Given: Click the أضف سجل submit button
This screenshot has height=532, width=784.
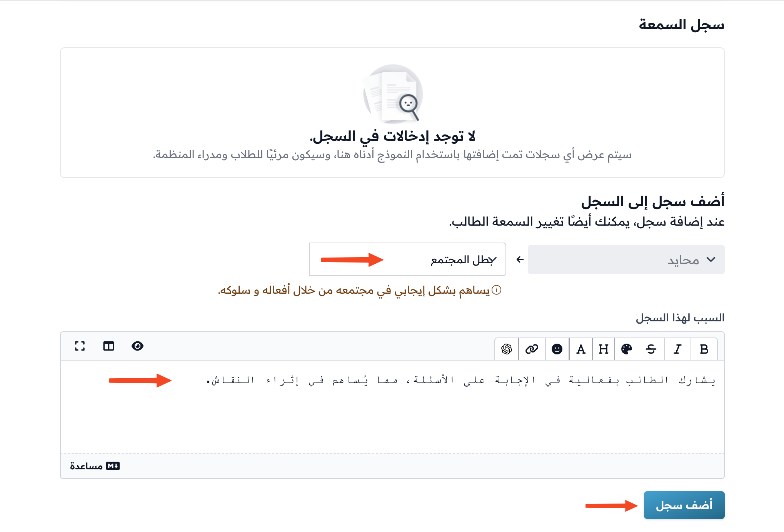Looking at the screenshot, I should tap(684, 505).
